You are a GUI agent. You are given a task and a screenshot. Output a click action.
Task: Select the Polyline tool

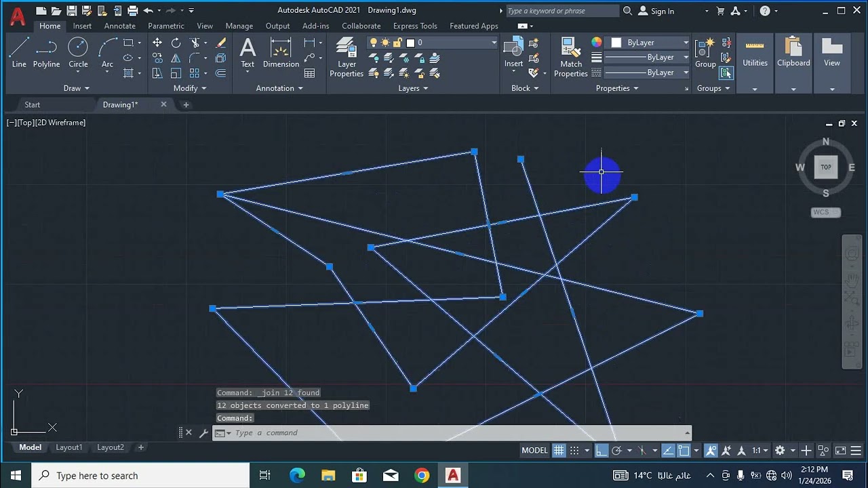(x=46, y=53)
